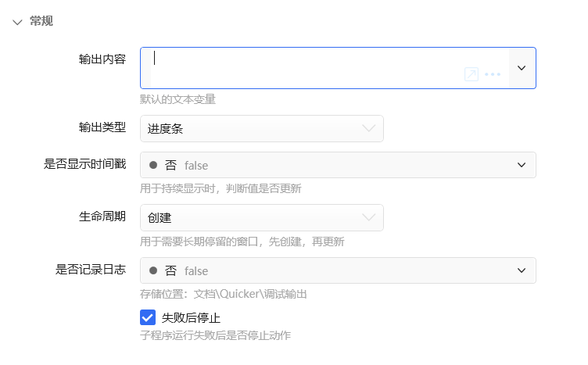Click the 失败后停止 label text
The height and width of the screenshot is (365, 588).
[x=191, y=318]
